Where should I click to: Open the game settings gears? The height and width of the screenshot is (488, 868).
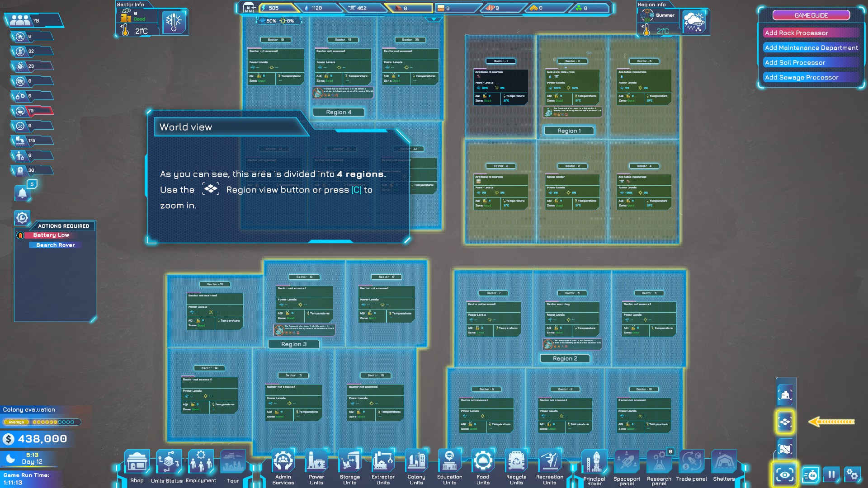pyautogui.click(x=852, y=474)
